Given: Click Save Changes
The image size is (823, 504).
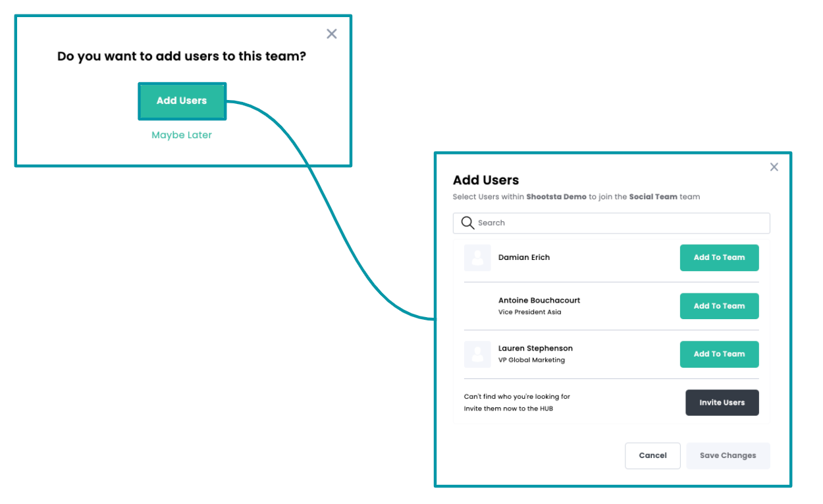Looking at the screenshot, I should pos(728,455).
